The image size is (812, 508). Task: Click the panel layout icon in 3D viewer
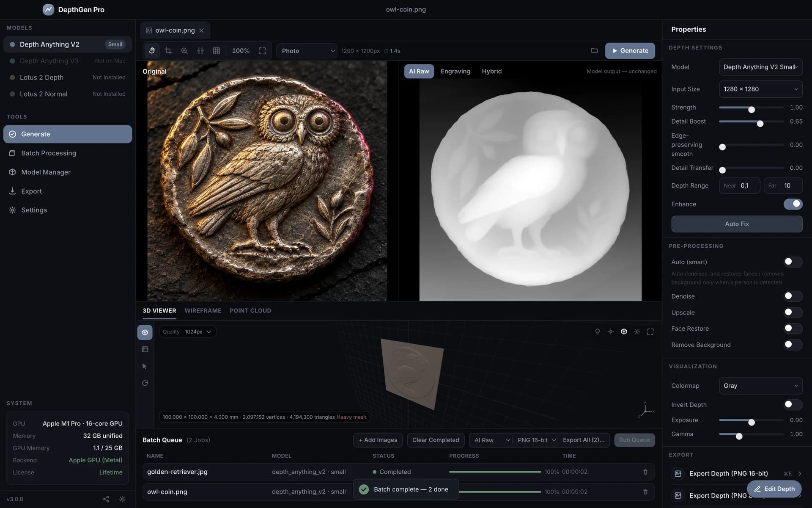[145, 349]
